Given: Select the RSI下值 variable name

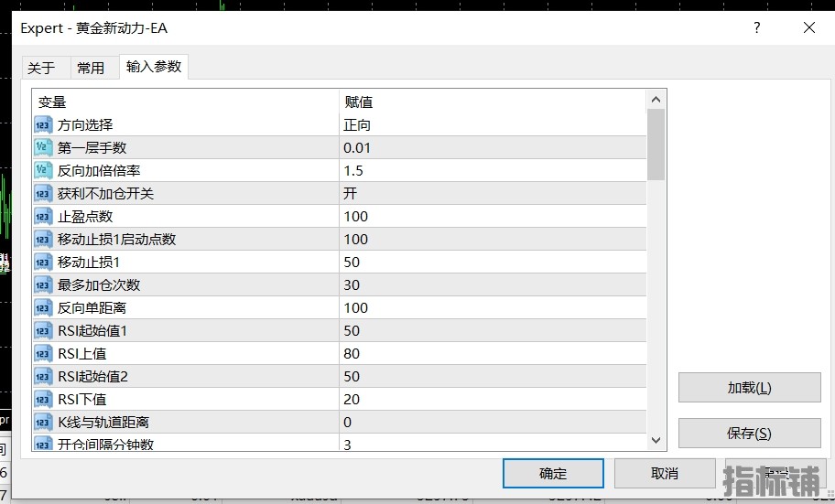Looking at the screenshot, I should tap(82, 400).
